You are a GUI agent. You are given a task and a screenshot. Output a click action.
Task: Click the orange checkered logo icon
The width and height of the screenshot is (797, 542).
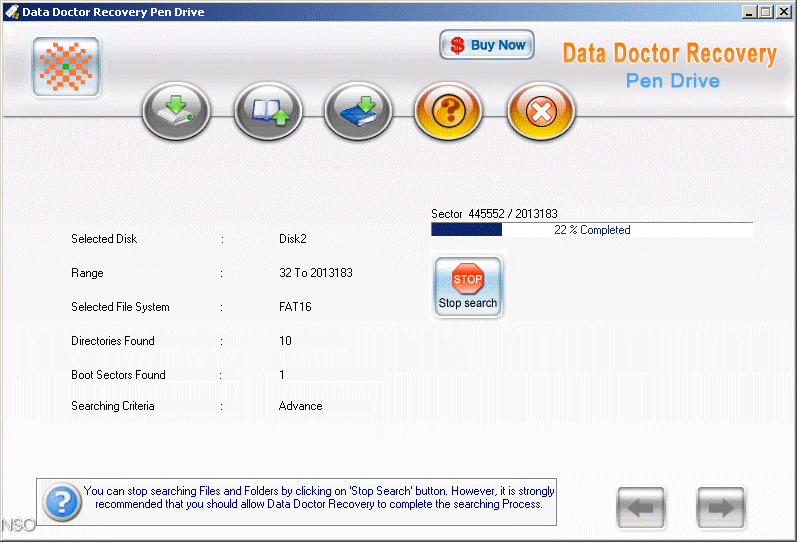[x=66, y=67]
